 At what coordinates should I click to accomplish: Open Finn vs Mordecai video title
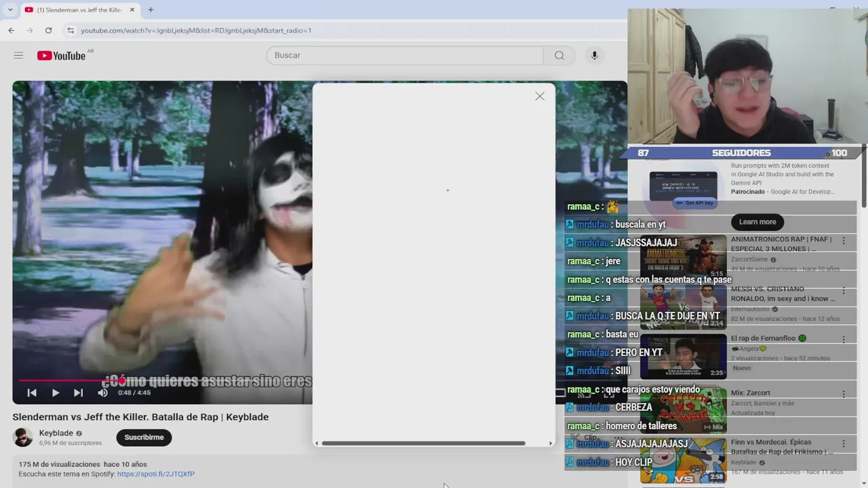tap(781, 447)
